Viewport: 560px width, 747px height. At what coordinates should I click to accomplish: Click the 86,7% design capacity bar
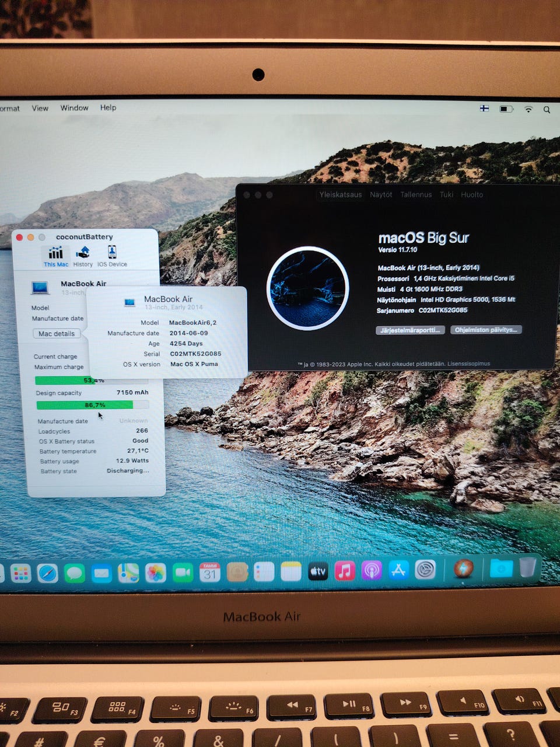click(x=92, y=404)
